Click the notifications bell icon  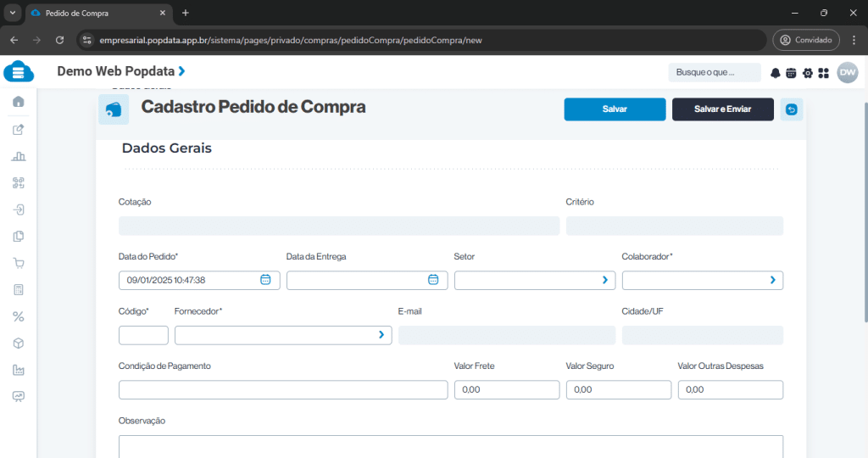pos(775,73)
